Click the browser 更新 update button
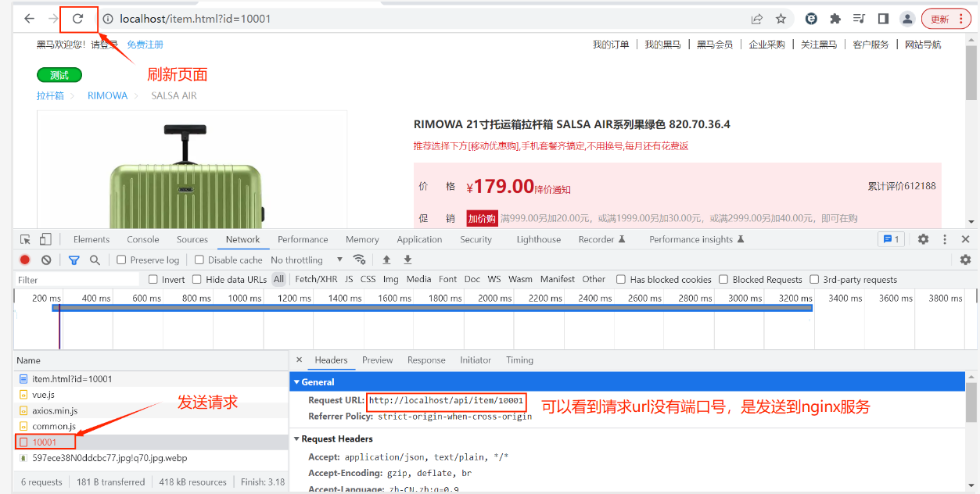The width and height of the screenshot is (980, 494). click(x=946, y=19)
